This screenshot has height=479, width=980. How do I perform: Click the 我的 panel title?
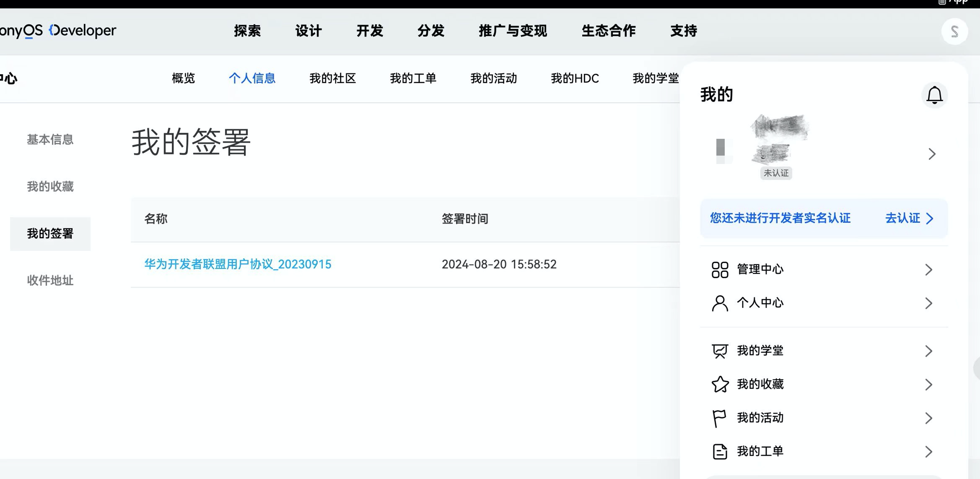pos(716,95)
